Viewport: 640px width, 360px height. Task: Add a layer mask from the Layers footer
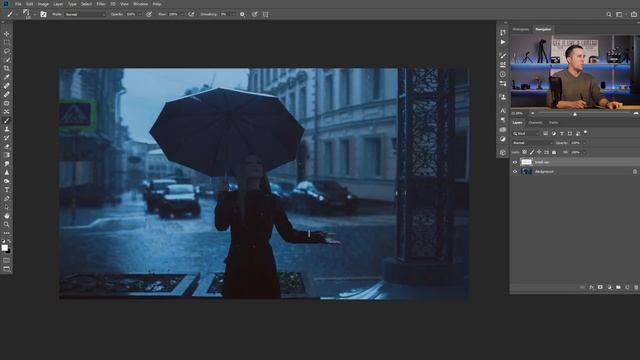point(600,287)
